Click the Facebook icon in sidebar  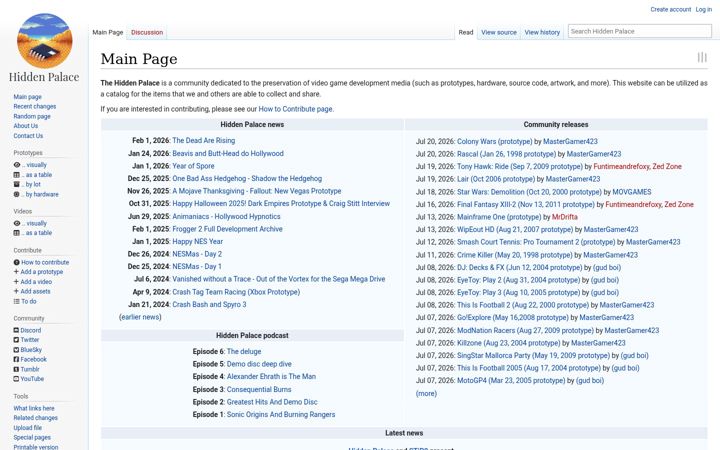[x=16, y=360]
